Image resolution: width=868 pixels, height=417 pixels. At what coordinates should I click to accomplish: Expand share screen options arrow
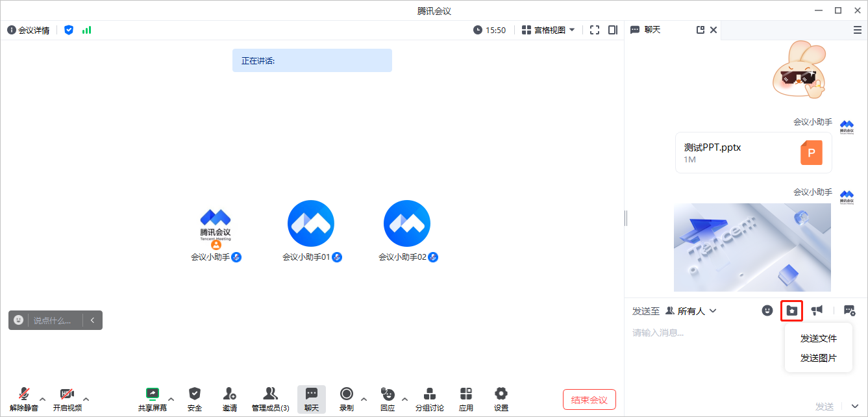point(171,399)
